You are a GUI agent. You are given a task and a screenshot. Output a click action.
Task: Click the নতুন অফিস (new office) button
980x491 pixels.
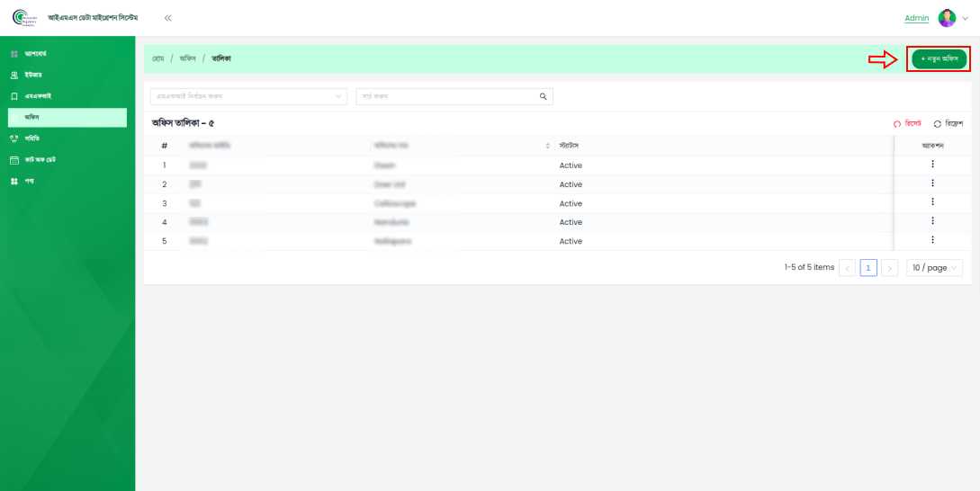click(x=939, y=59)
